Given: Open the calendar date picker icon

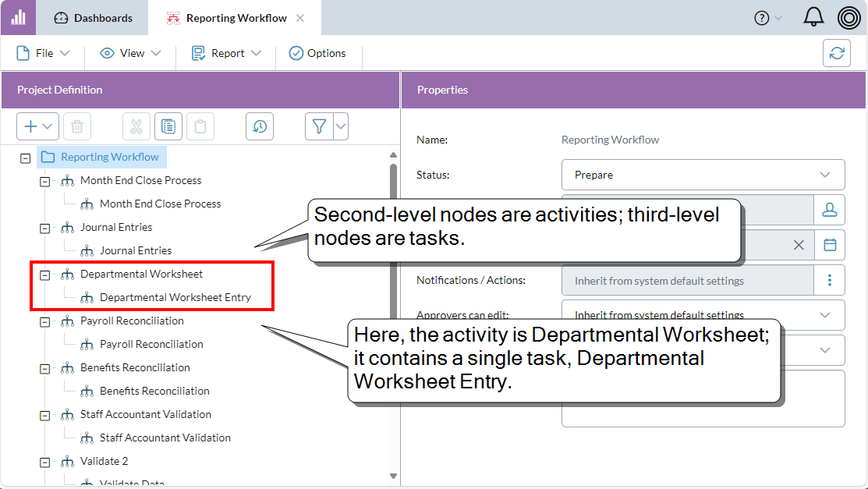Looking at the screenshot, I should pyautogui.click(x=829, y=245).
